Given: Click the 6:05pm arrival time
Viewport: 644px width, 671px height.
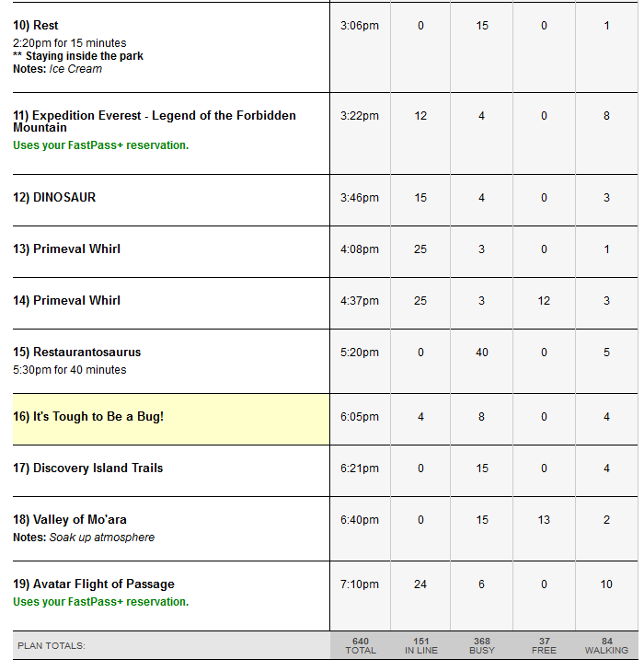Looking at the screenshot, I should (360, 417).
